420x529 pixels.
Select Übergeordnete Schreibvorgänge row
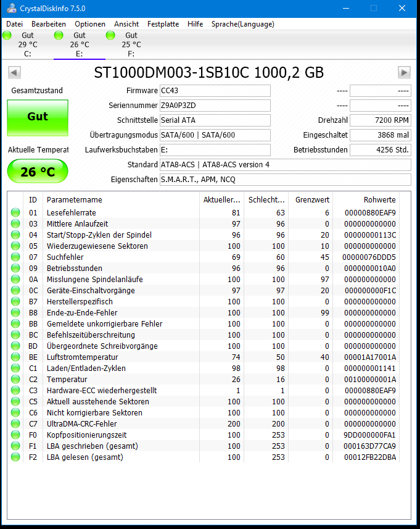(x=204, y=346)
